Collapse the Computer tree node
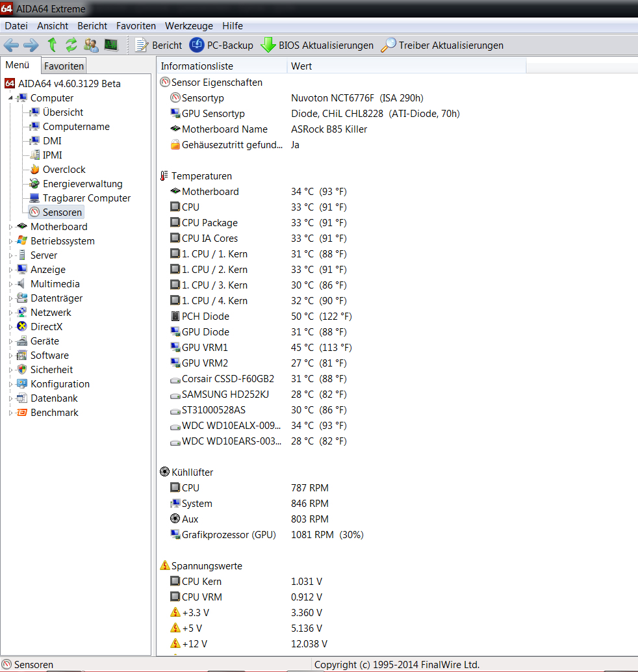638x672 pixels. tap(10, 98)
